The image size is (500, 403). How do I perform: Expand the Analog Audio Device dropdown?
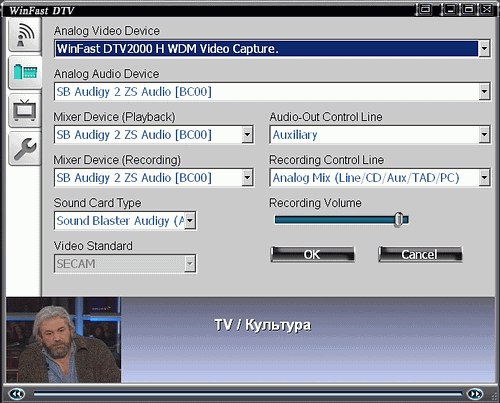pyautogui.click(x=484, y=92)
